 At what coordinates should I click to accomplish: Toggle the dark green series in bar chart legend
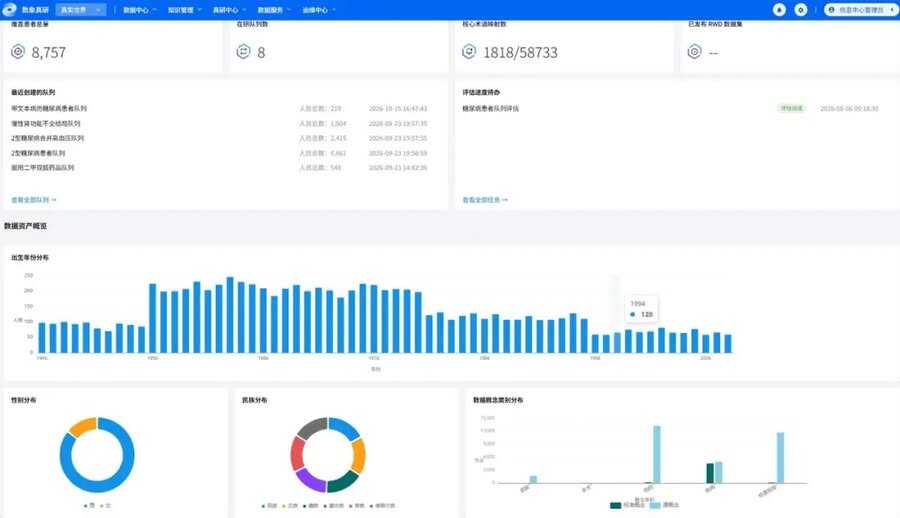(626, 505)
